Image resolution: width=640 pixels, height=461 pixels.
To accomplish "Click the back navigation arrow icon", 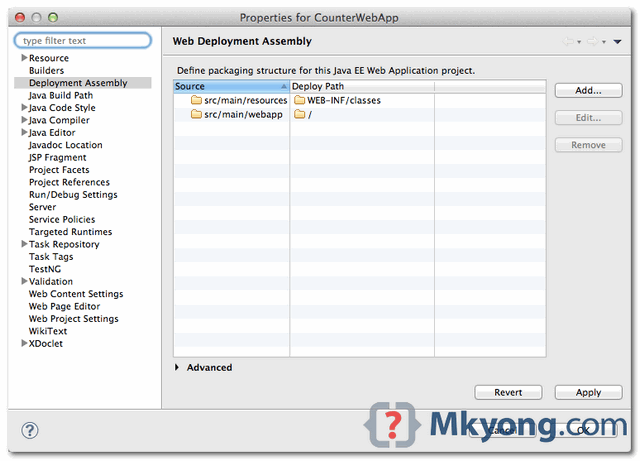I will 568,41.
